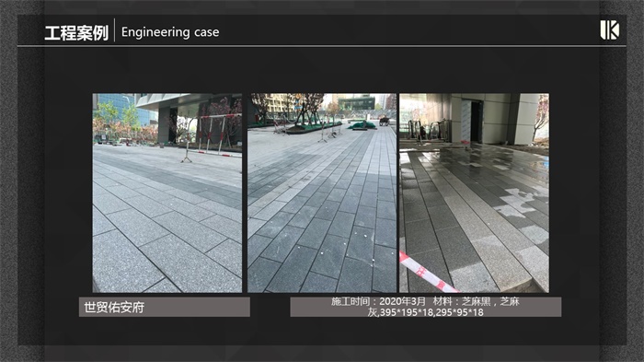Select the 世贸佑安府 caption box
644x362 pixels.
[165, 307]
